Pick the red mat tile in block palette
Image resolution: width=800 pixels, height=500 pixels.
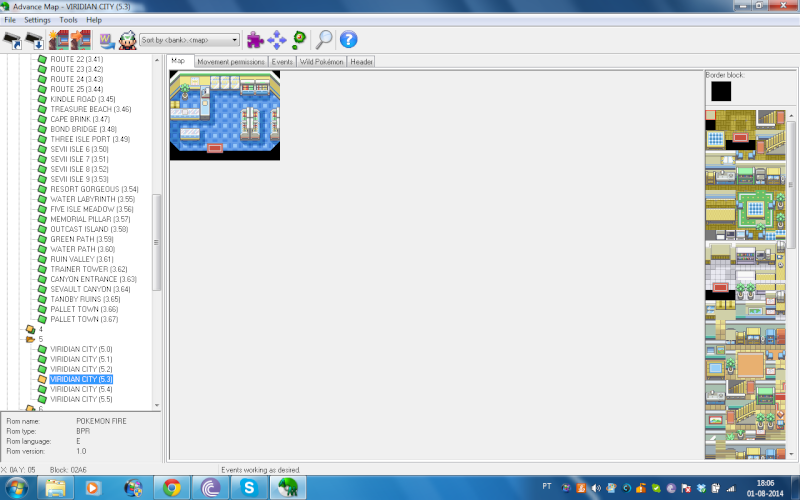tap(740, 137)
